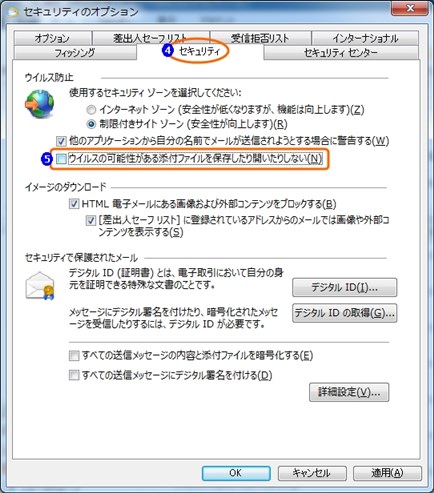Screen dimensions: 434x493
Task: Switch to the セキュリティ センター tab
Action: [341, 53]
